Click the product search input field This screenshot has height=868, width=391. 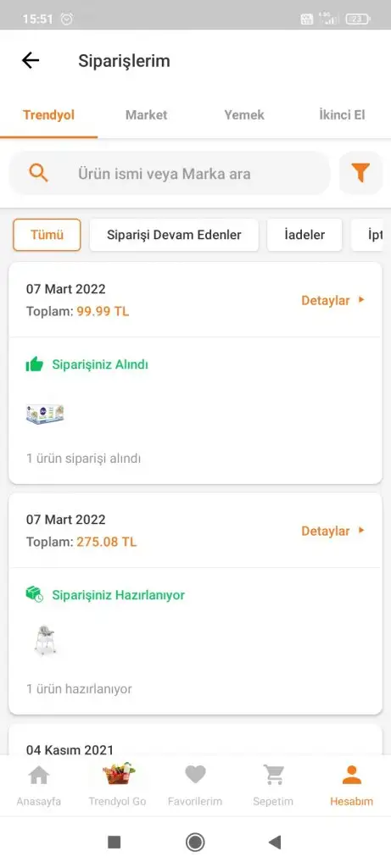(x=170, y=173)
